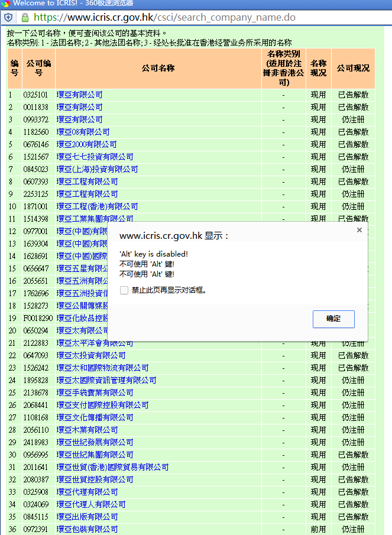This screenshot has width=392, height=535.
Task: Open company 環亞包裝有限公司
Action: click(87, 530)
